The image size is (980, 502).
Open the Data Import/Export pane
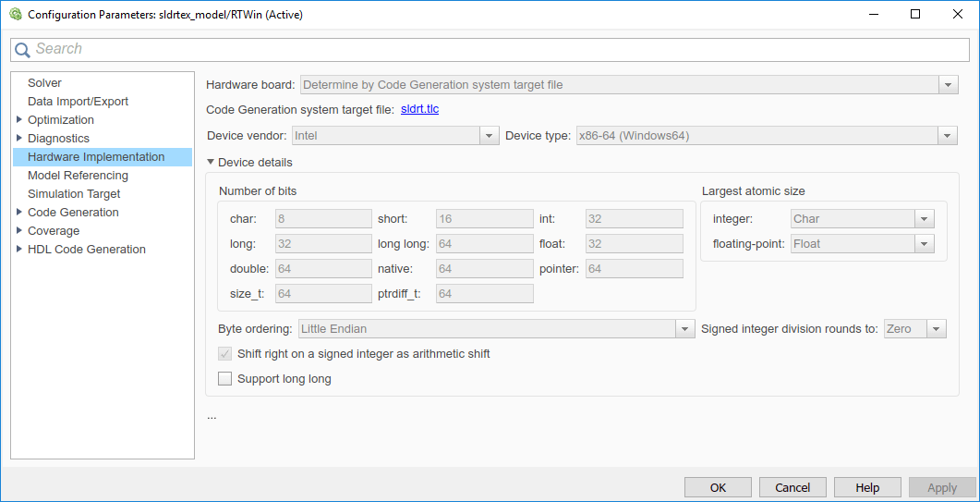coord(78,102)
